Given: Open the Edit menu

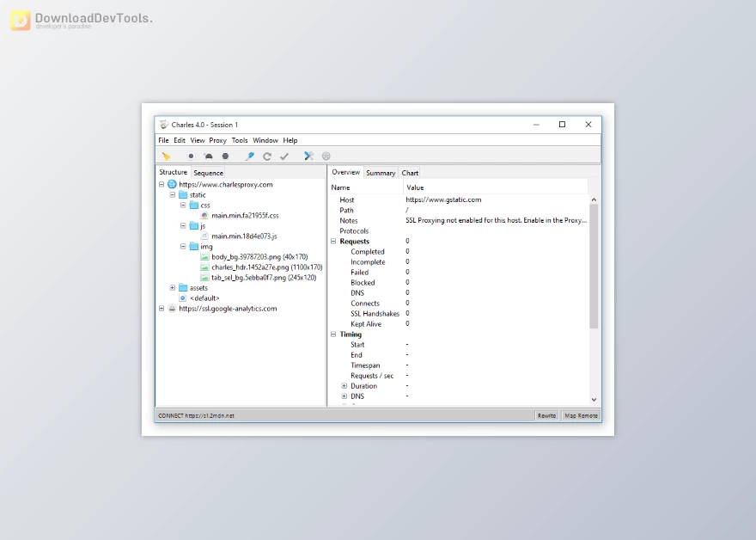Looking at the screenshot, I should point(180,140).
